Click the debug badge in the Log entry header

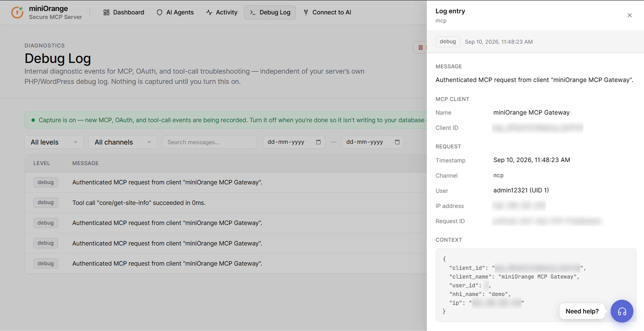pyautogui.click(x=448, y=42)
